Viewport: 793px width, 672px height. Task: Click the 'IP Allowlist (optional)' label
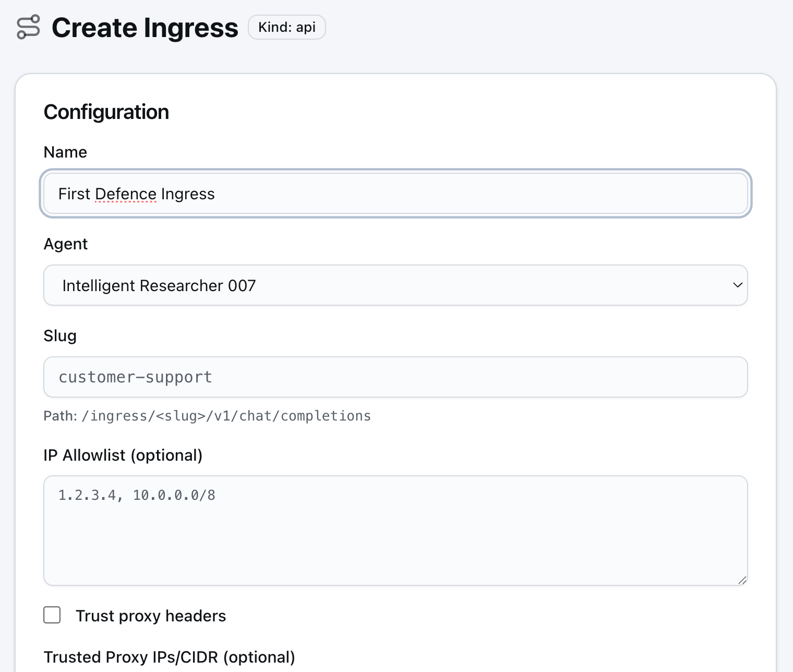coord(123,455)
